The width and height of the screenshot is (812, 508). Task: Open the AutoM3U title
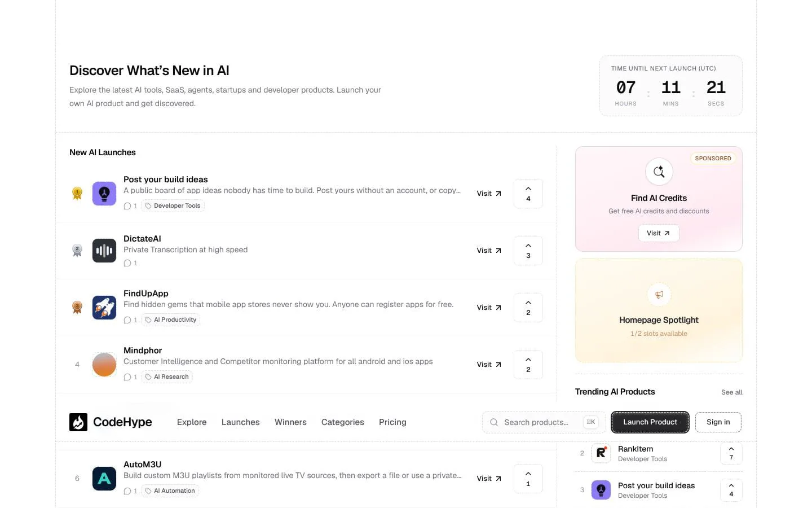(x=143, y=465)
